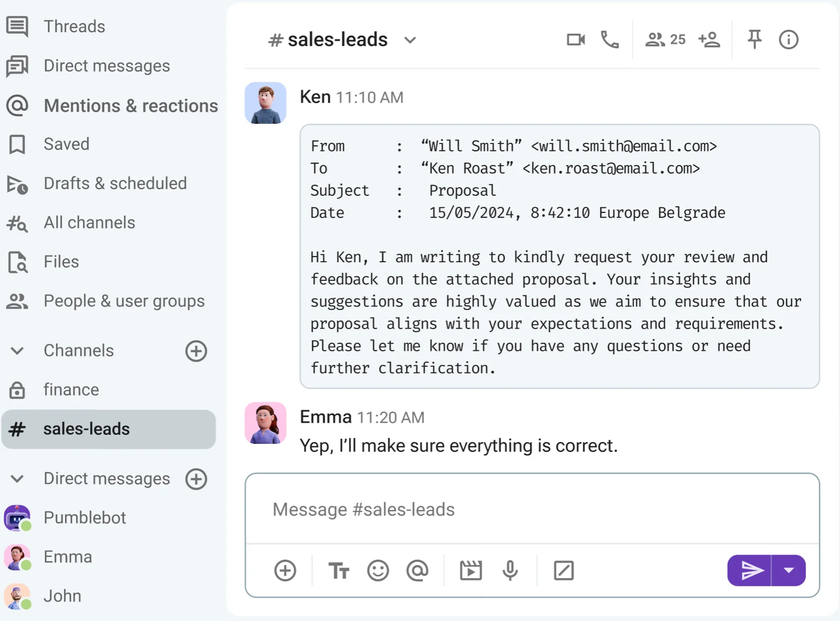Screen dimensions: 840x621
Task: Record a video clip message
Action: tap(471, 571)
